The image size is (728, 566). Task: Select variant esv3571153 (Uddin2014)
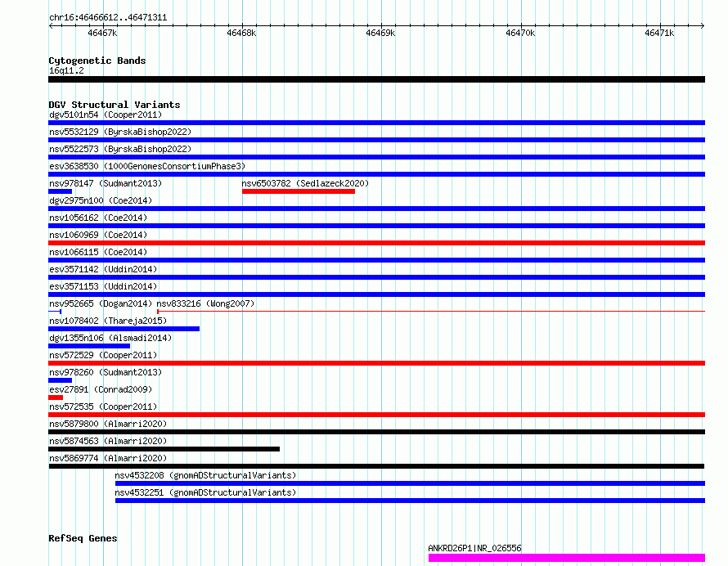tap(103, 286)
